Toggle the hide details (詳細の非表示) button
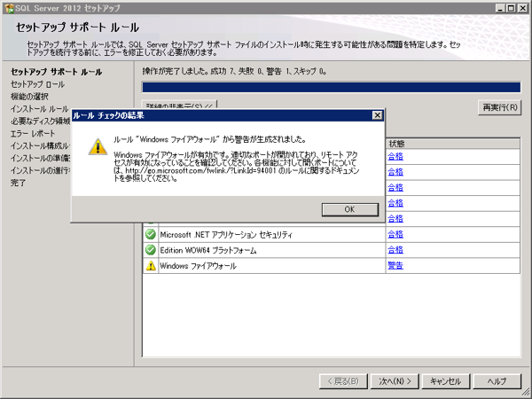Image resolution: width=532 pixels, height=399 pixels. click(x=179, y=105)
